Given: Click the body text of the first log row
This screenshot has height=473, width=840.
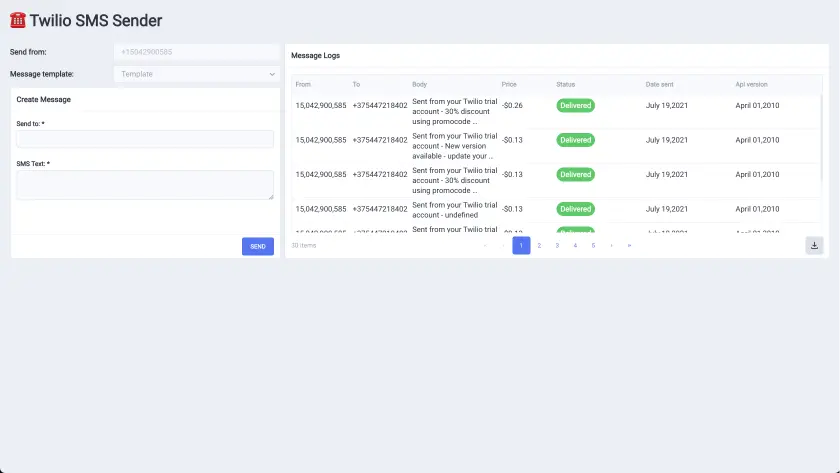Looking at the screenshot, I should click(455, 111).
